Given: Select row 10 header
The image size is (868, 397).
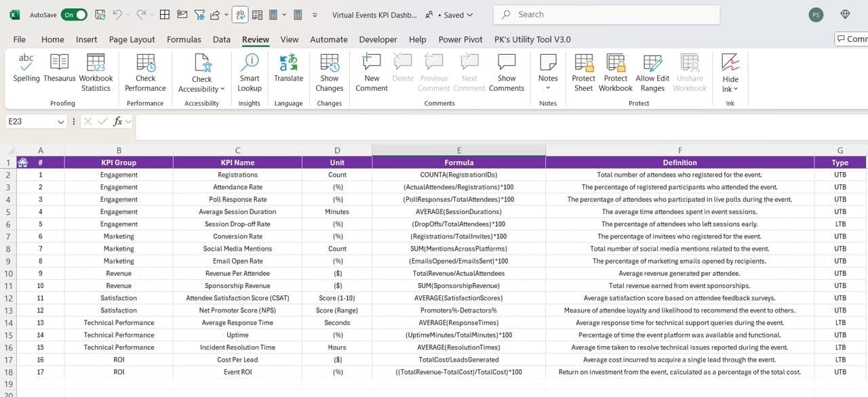Looking at the screenshot, I should (8, 274).
